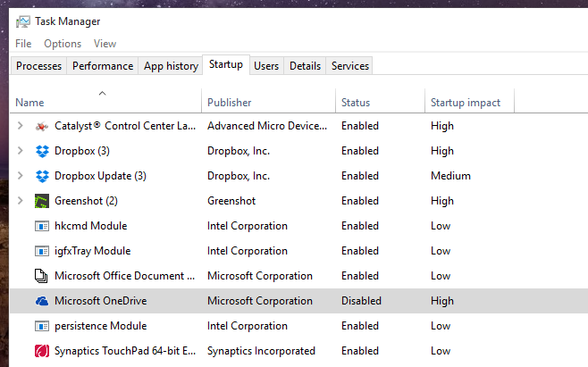The image size is (588, 367).
Task: Click the Microsoft Office Document icon
Action: coord(41,276)
